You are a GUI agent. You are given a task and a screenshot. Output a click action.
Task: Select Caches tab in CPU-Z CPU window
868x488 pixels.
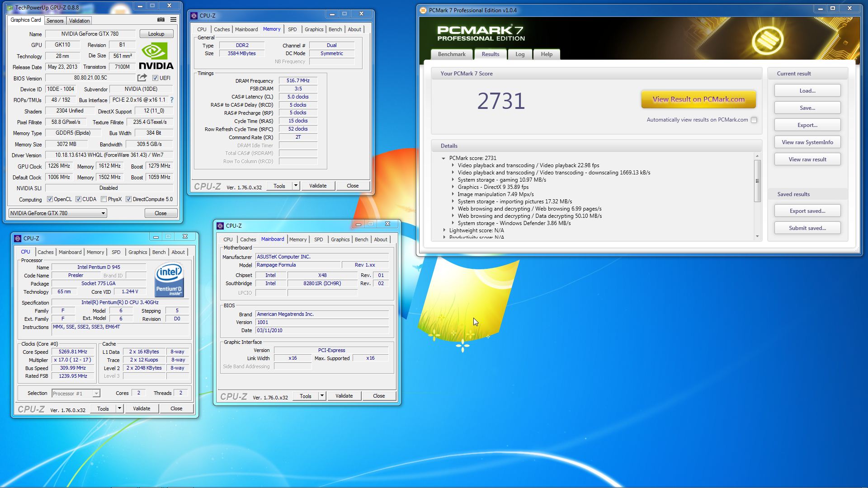coord(46,252)
